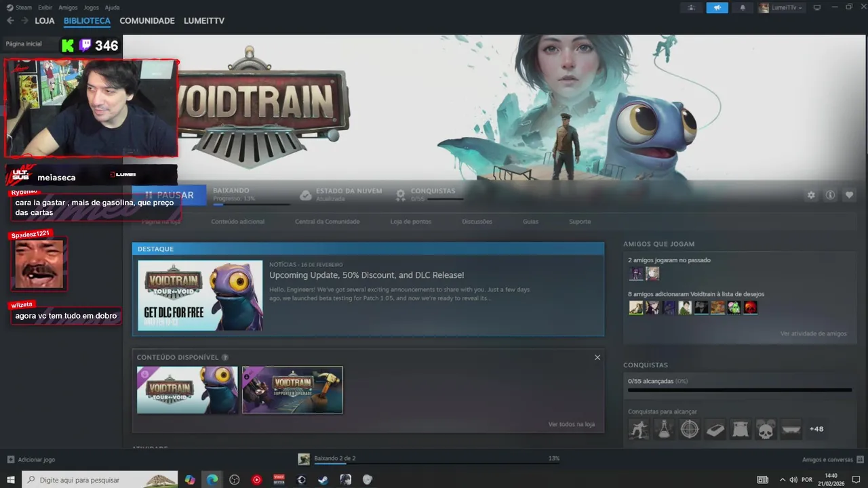Open the Supporter Upgrade DLC thumbnail
868x488 pixels.
tap(292, 390)
